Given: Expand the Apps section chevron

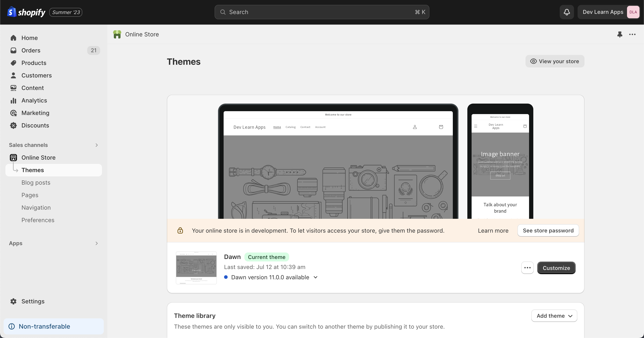Looking at the screenshot, I should click(97, 243).
